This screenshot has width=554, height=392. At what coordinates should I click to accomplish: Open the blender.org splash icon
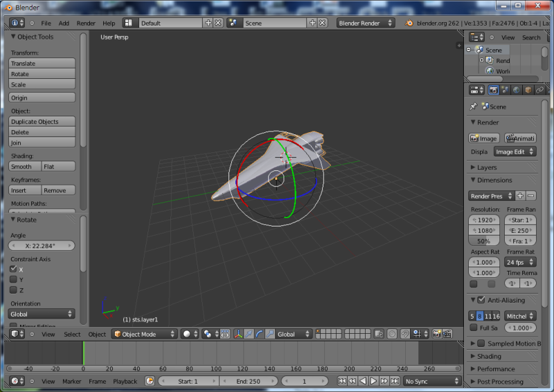[409, 23]
